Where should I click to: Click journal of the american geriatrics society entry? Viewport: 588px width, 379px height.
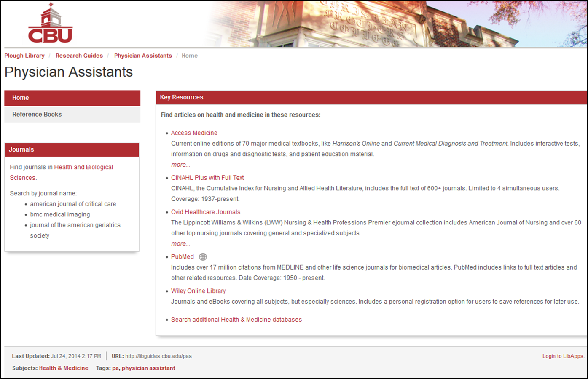(75, 230)
